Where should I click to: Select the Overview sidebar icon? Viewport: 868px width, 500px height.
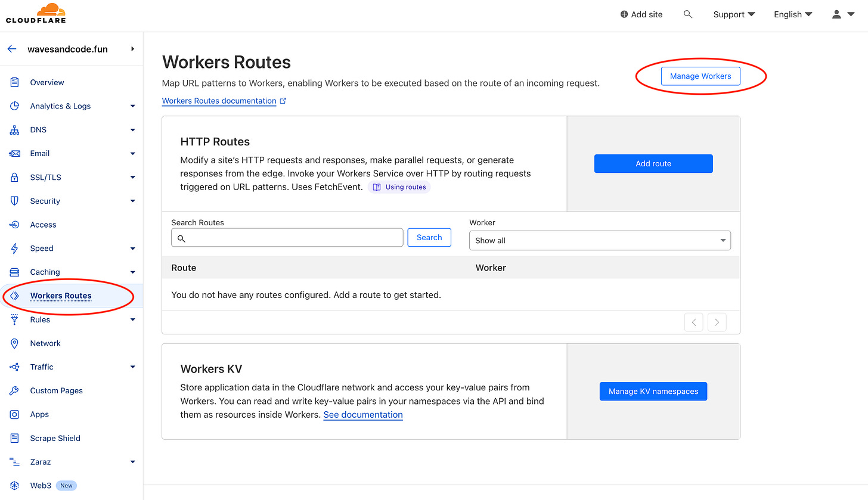14,82
